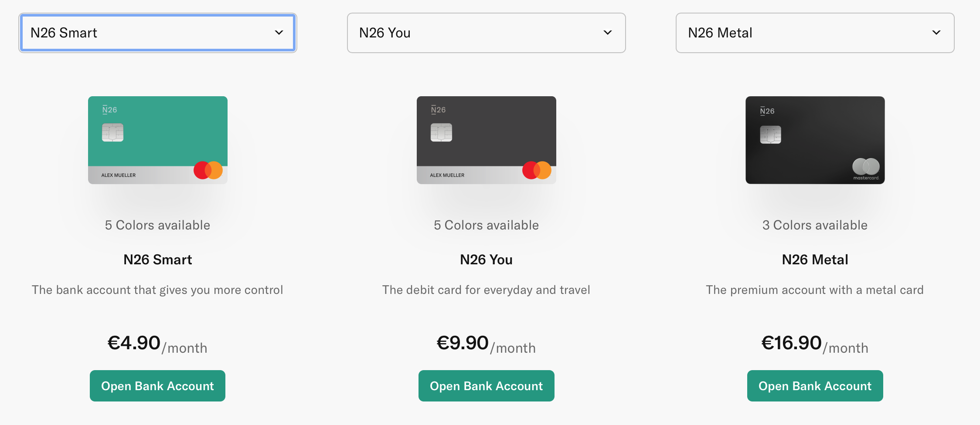Click the N26 logo on the Metal card
Image resolution: width=980 pixels, height=425 pixels.
click(x=766, y=111)
